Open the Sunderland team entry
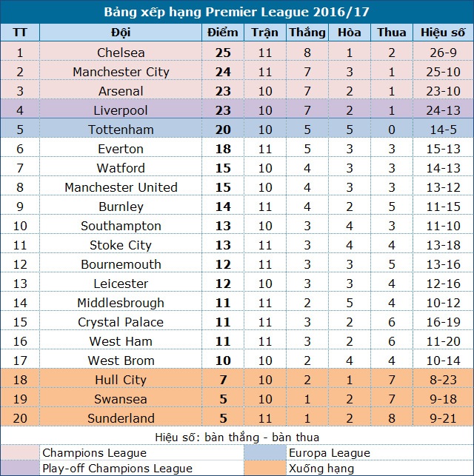 (x=121, y=418)
